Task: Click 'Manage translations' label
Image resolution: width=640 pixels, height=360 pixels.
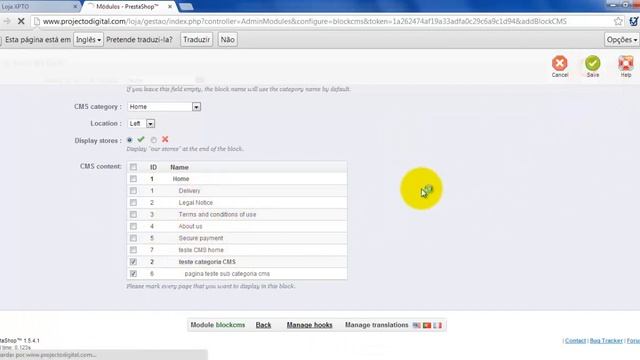Action: (x=376, y=325)
